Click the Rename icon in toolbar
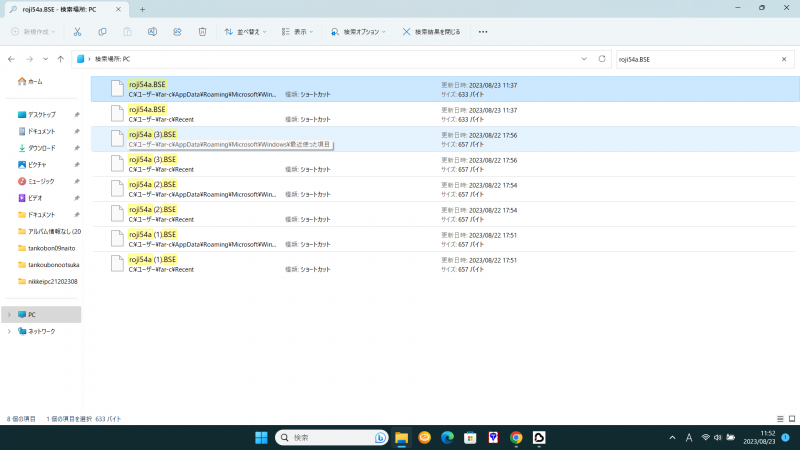Viewport: 800px width, 450px height. point(152,31)
